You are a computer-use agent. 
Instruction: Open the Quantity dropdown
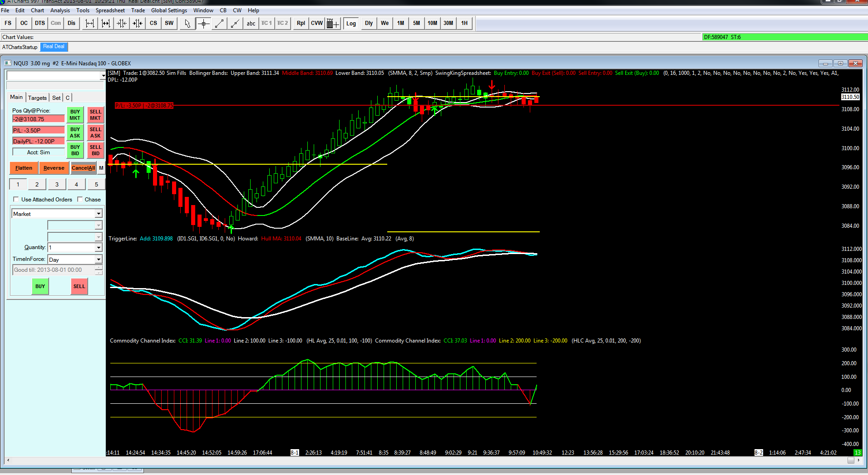[x=99, y=247]
